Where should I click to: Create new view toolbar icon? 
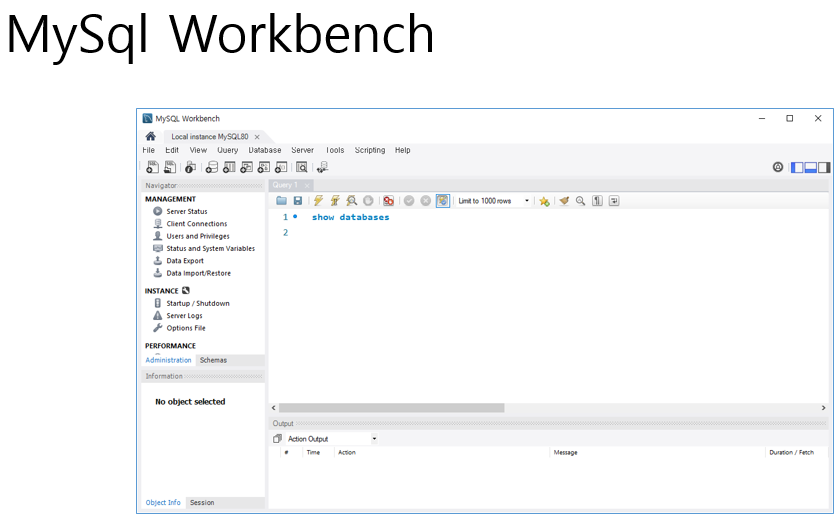point(246,167)
